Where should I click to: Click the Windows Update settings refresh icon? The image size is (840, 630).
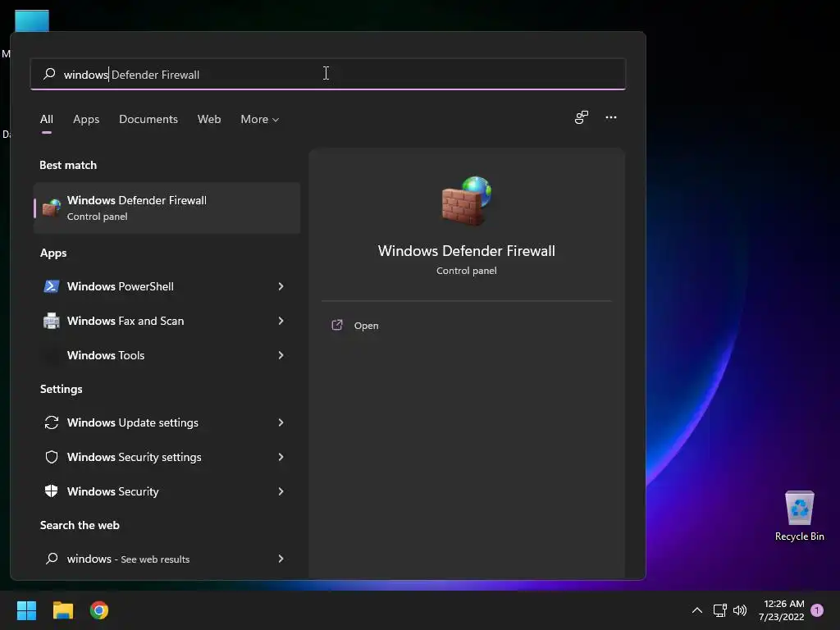[x=52, y=422]
